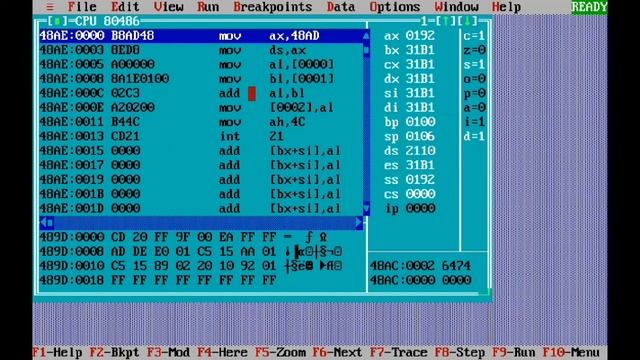Select the bx register value

[x=420, y=50]
